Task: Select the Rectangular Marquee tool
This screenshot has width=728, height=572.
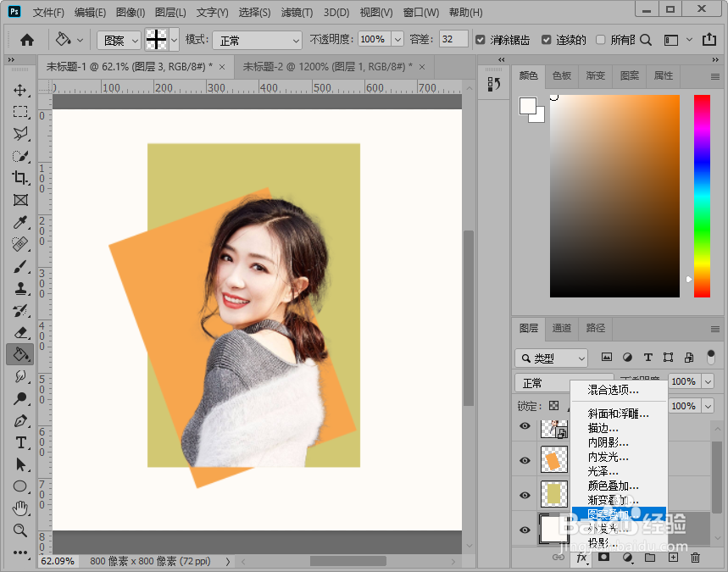Action: click(20, 112)
